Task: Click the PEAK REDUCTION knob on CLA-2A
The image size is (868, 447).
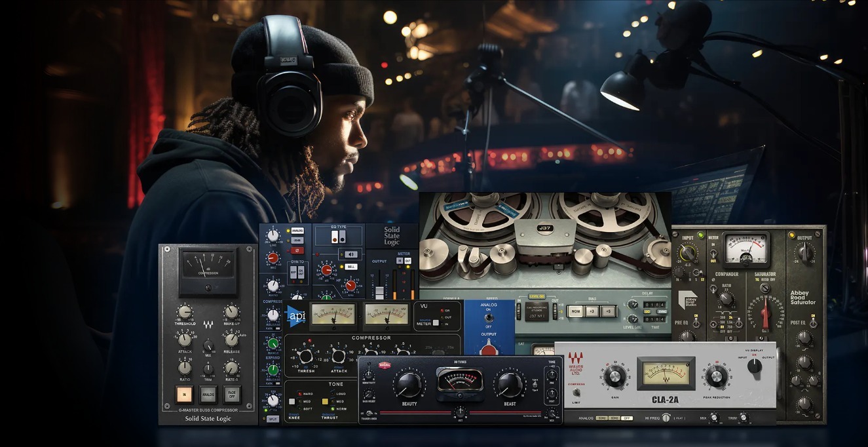Action: click(717, 376)
